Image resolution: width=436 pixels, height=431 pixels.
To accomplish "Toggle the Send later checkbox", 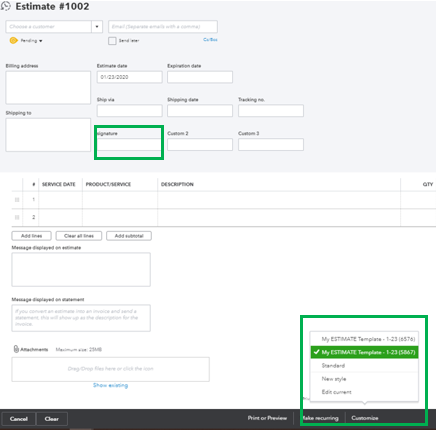I will click(112, 41).
